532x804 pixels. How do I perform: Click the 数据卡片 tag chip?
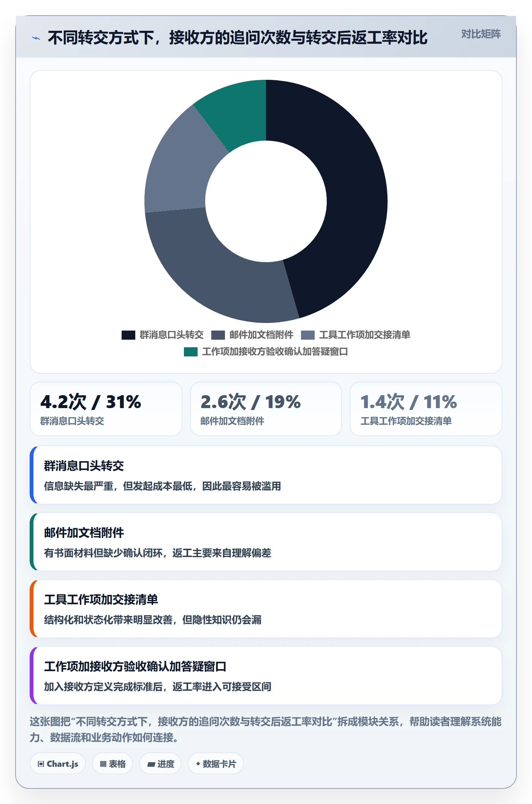click(216, 764)
